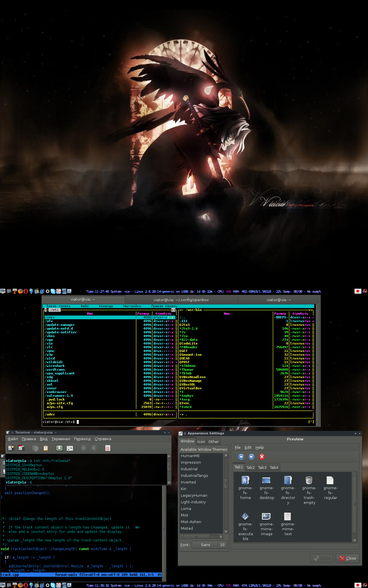Open the Правка menu in Xfce Terminal

pos(29,439)
